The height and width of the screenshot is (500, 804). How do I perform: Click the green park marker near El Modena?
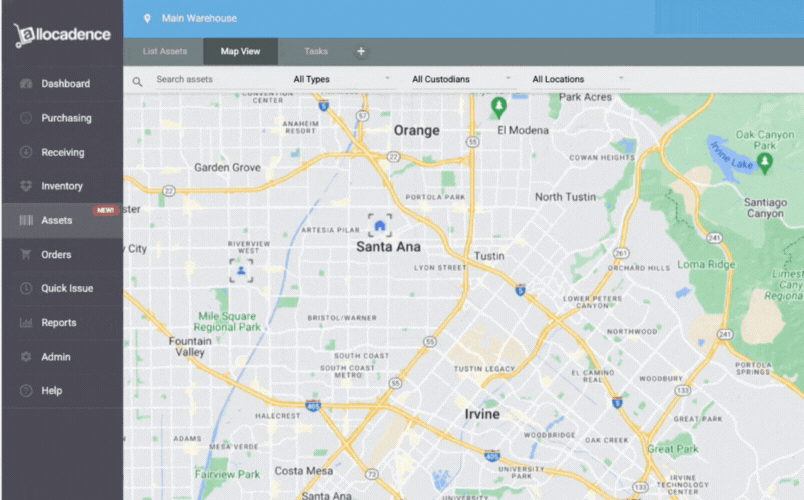coord(499,107)
